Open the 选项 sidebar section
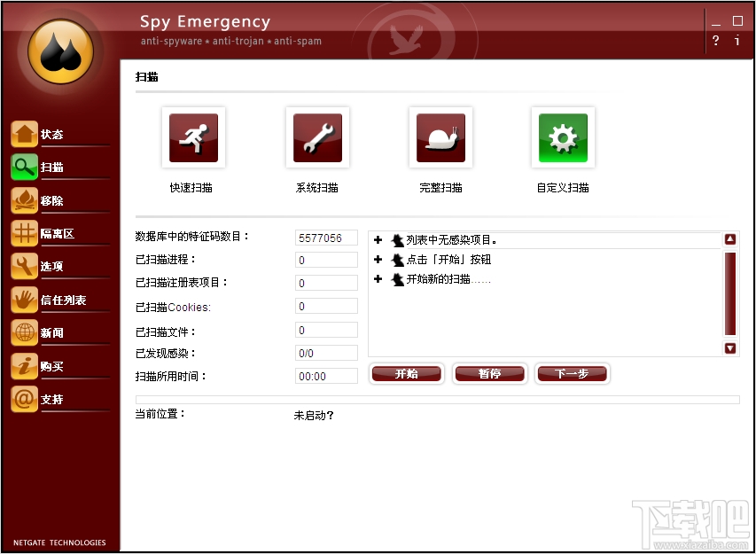The width and height of the screenshot is (756, 554). (x=24, y=266)
